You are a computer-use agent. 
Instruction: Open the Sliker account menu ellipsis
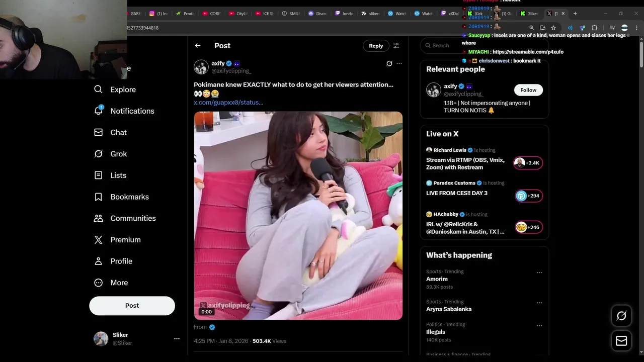click(x=177, y=339)
